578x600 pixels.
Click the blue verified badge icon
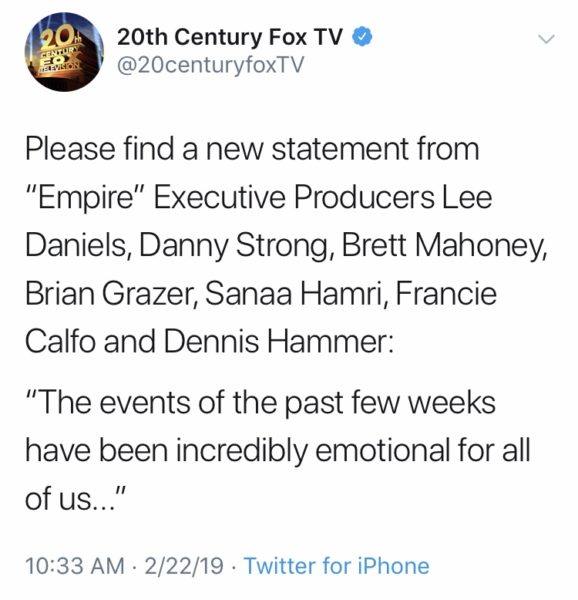[x=362, y=38]
